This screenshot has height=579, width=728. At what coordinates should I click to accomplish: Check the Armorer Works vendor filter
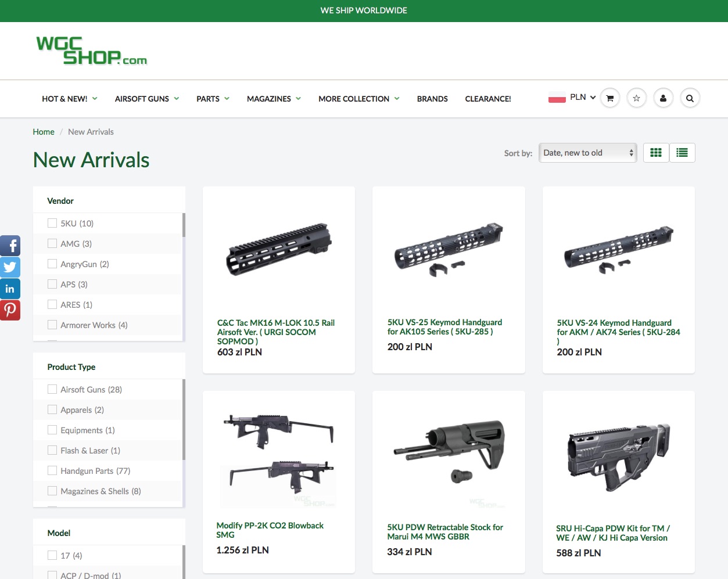52,325
